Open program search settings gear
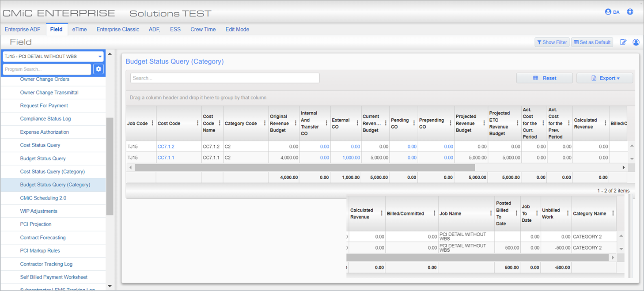This screenshot has width=644, height=291. (98, 69)
